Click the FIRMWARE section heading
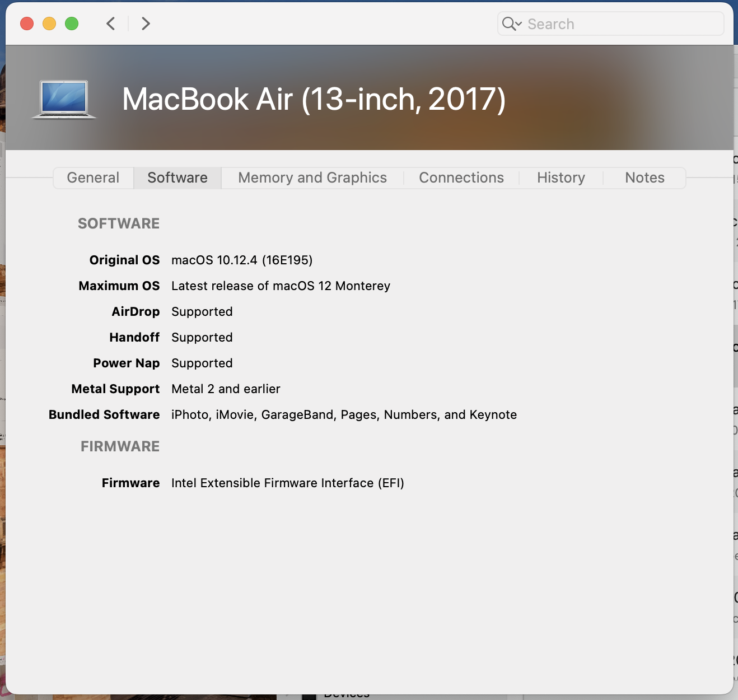 (x=120, y=446)
